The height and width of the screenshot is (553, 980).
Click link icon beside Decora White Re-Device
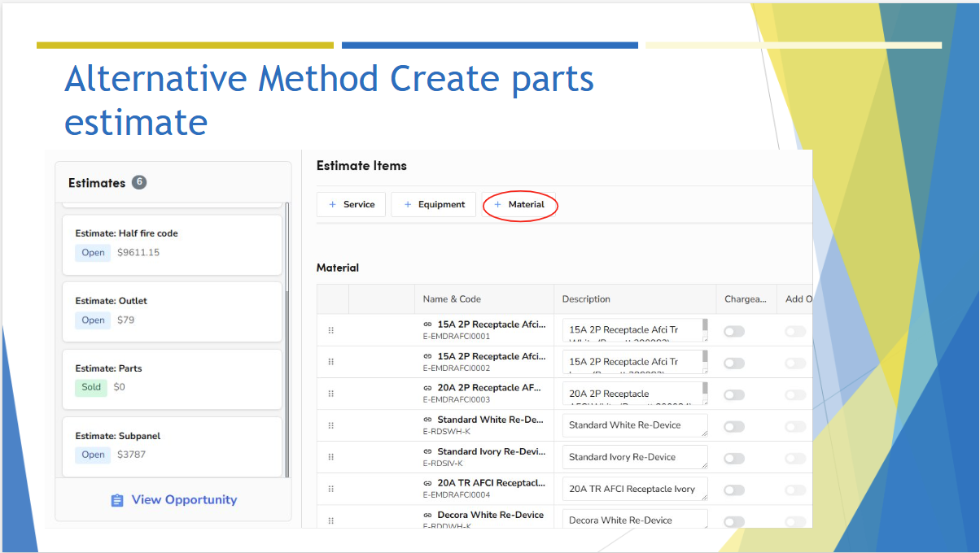pos(428,515)
